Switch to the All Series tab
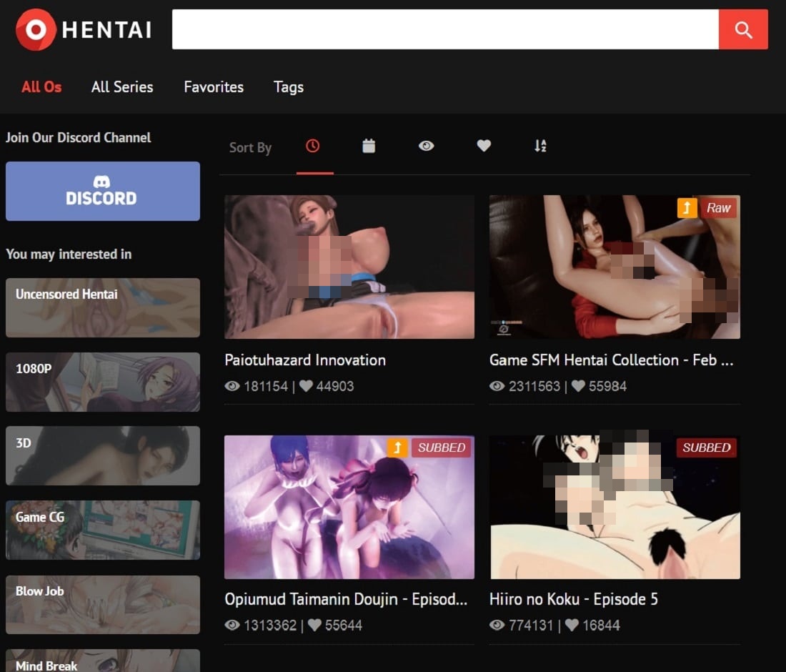 pos(122,87)
